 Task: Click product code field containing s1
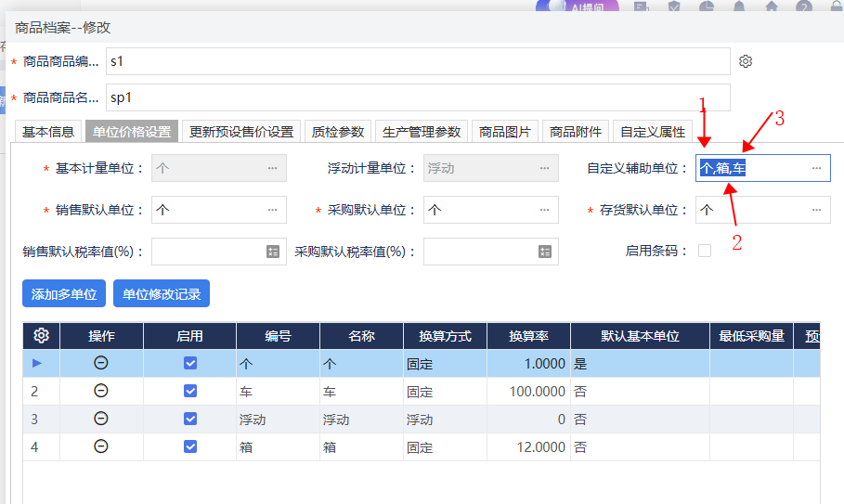[x=418, y=61]
